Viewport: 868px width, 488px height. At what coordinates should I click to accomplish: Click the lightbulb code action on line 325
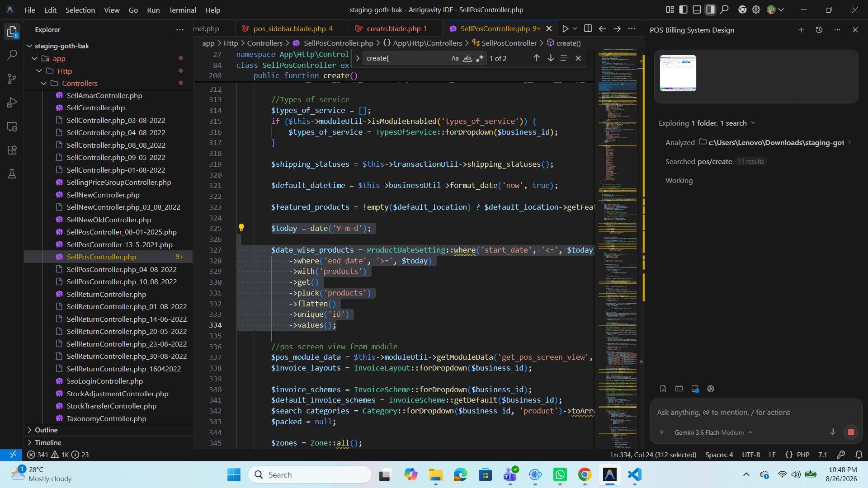pyautogui.click(x=241, y=228)
